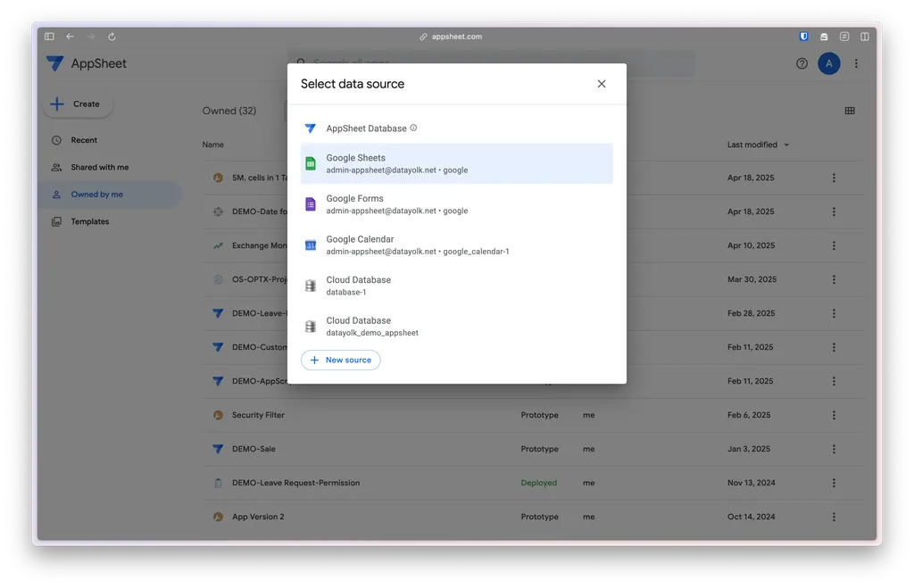Viewport: 914px width, 588px height.
Task: Open the App Version 2 app
Action: 258,517
